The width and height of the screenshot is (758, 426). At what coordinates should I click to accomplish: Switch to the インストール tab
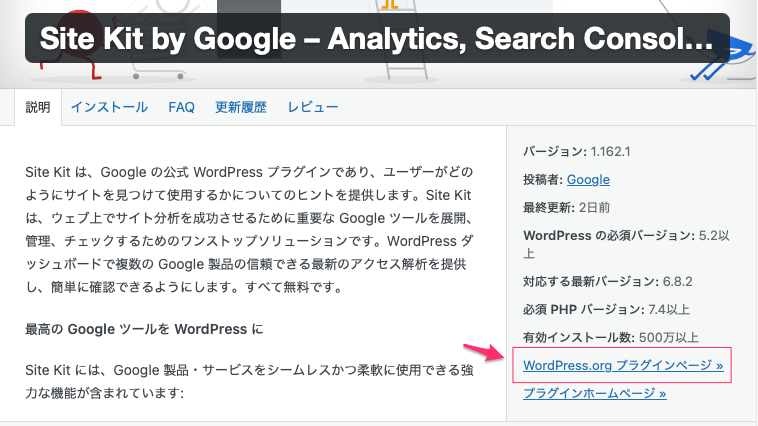(109, 107)
